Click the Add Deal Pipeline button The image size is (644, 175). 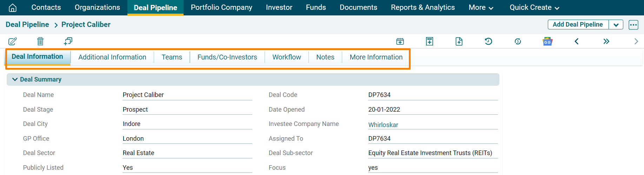[x=578, y=24]
